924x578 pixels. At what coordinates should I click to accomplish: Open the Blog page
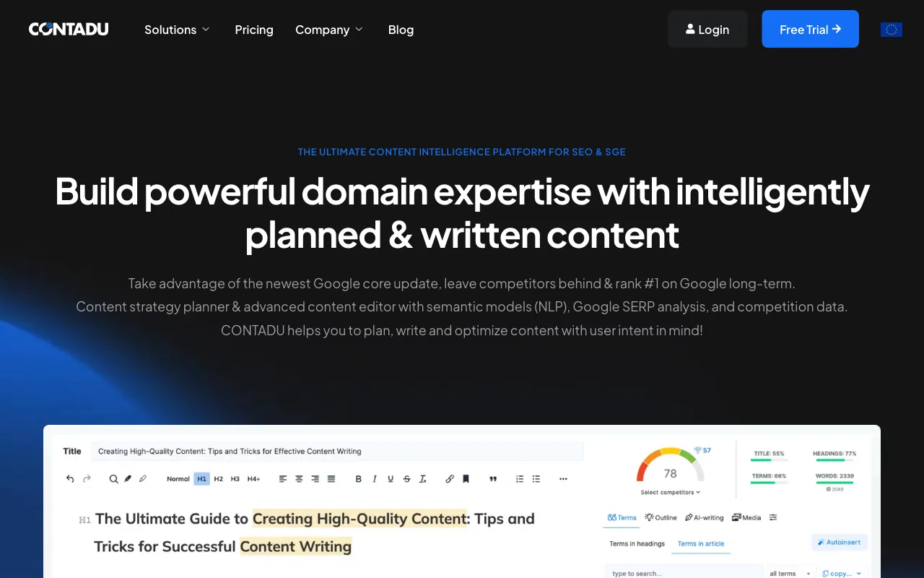click(401, 30)
